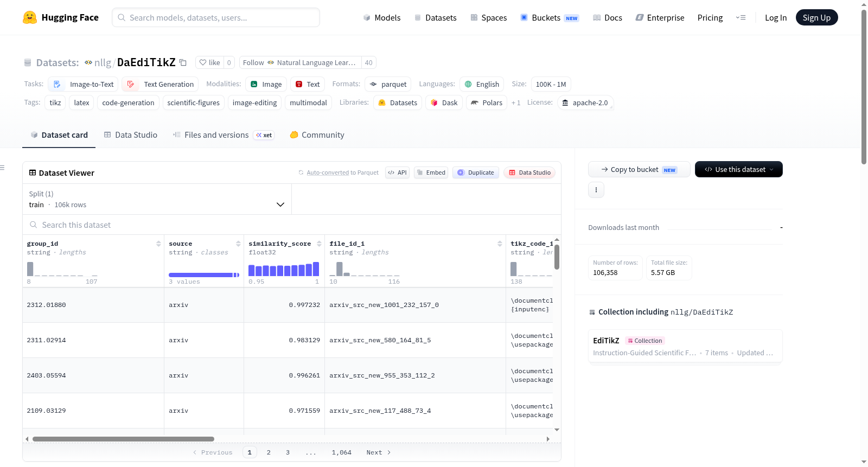
Task: Click the heart like button
Action: [209, 62]
